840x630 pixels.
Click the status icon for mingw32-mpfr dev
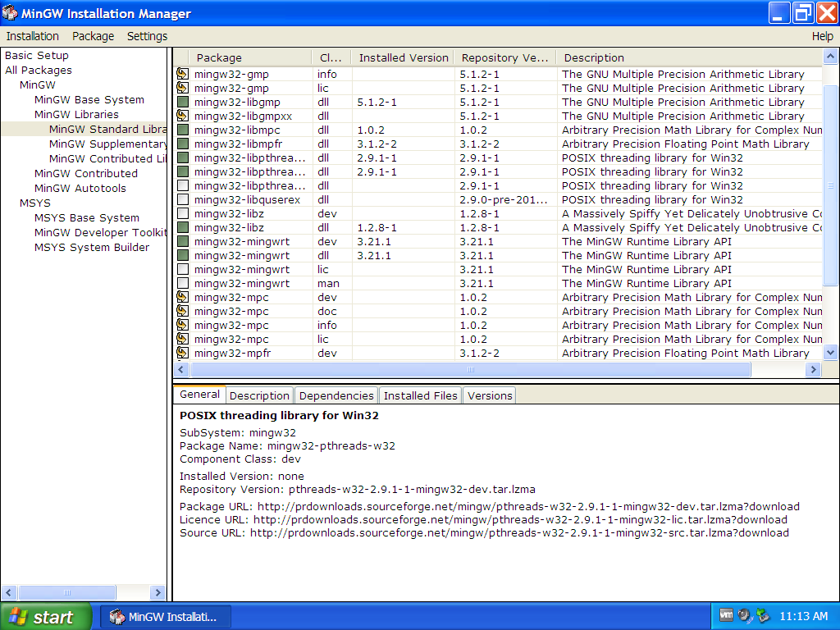coord(183,353)
